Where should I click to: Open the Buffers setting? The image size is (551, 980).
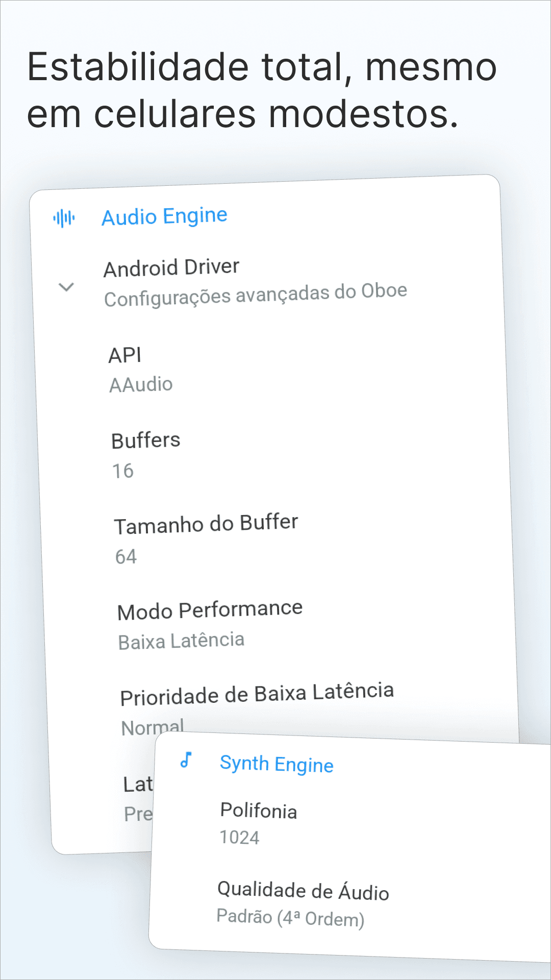tap(146, 440)
